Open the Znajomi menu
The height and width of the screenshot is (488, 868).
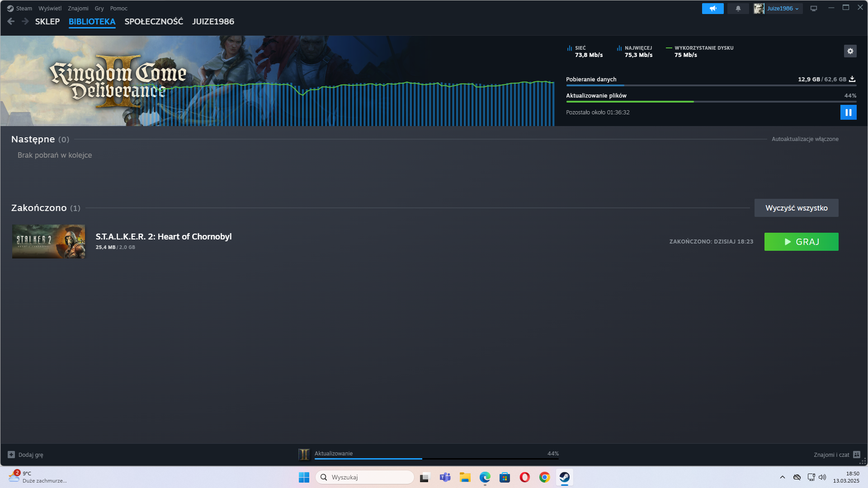coord(78,8)
